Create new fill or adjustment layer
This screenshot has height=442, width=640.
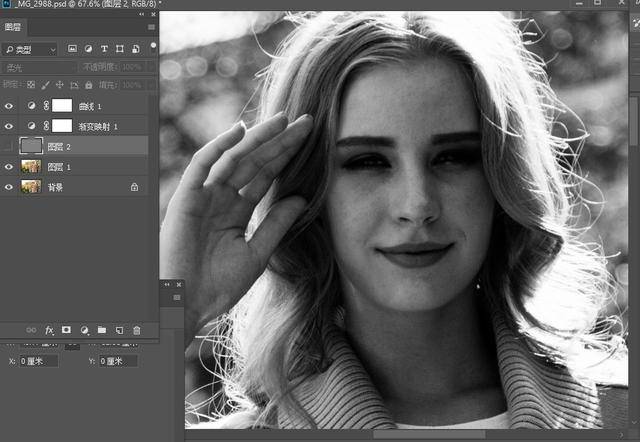[x=84, y=330]
